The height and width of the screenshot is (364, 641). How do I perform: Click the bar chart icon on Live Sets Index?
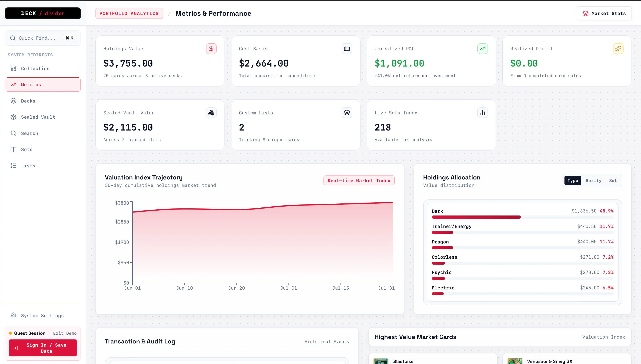(x=482, y=113)
